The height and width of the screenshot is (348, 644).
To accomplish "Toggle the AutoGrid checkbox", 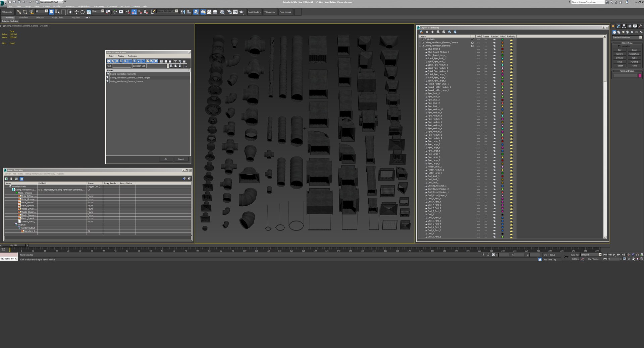I will pyautogui.click(x=619, y=46).
